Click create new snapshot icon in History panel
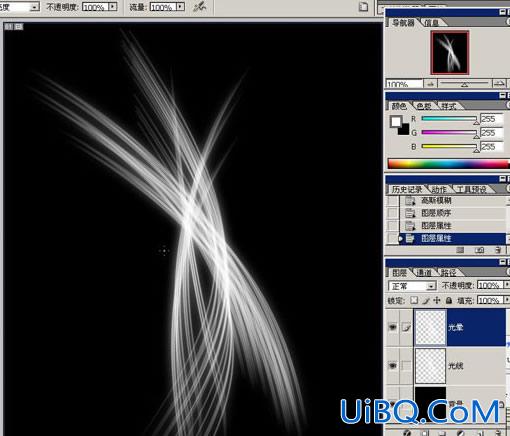The image size is (510, 436). click(479, 250)
